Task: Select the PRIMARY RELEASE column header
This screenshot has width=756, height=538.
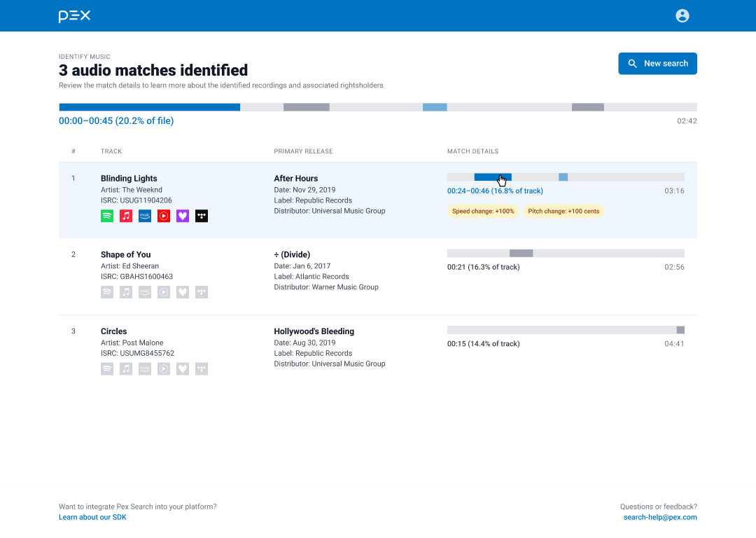Action: tap(302, 151)
